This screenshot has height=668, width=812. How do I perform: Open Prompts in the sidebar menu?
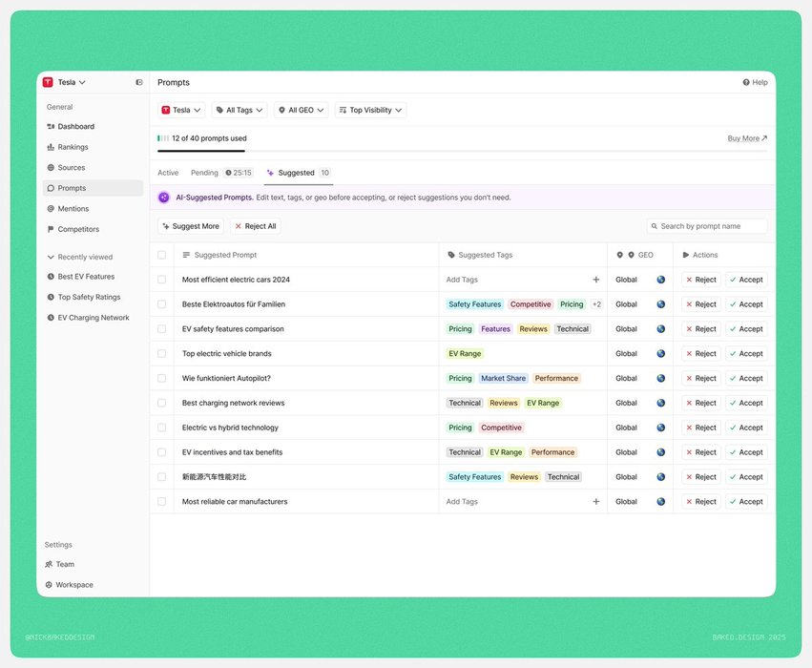tap(93, 188)
